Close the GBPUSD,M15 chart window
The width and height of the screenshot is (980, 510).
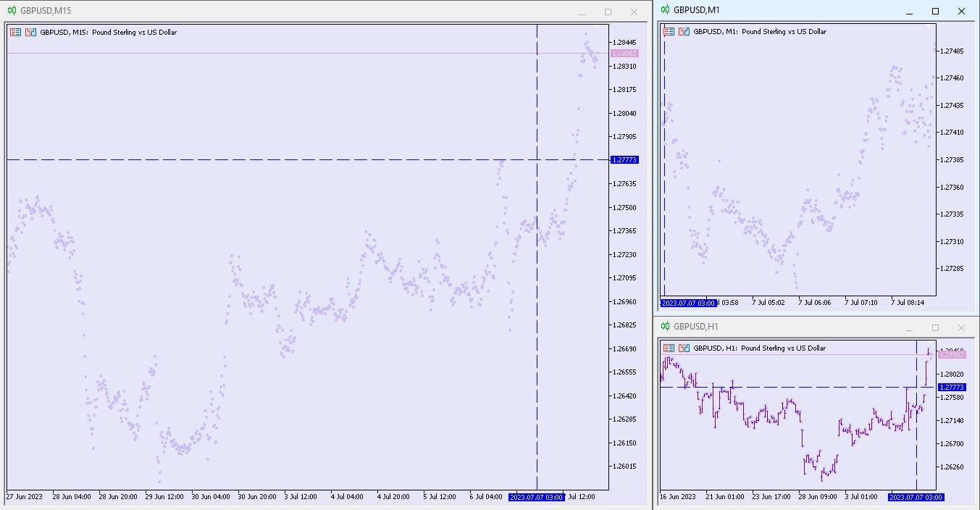634,12
